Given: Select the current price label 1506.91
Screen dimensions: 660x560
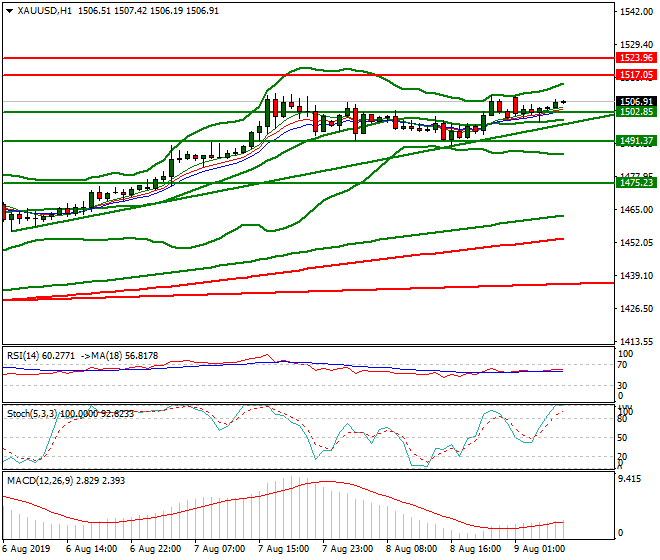Looking at the screenshot, I should coord(636,101).
